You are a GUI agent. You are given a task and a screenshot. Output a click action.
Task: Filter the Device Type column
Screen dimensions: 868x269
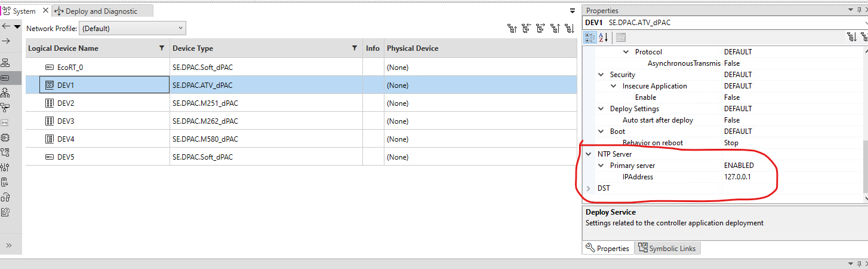355,48
